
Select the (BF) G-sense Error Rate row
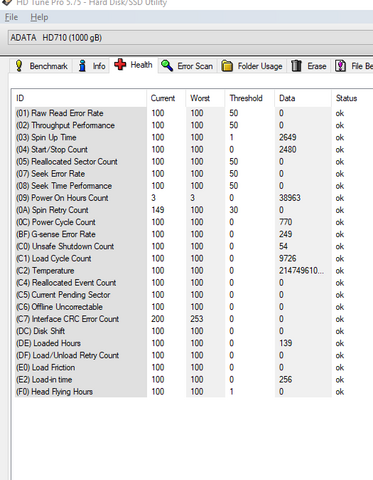pos(193,234)
